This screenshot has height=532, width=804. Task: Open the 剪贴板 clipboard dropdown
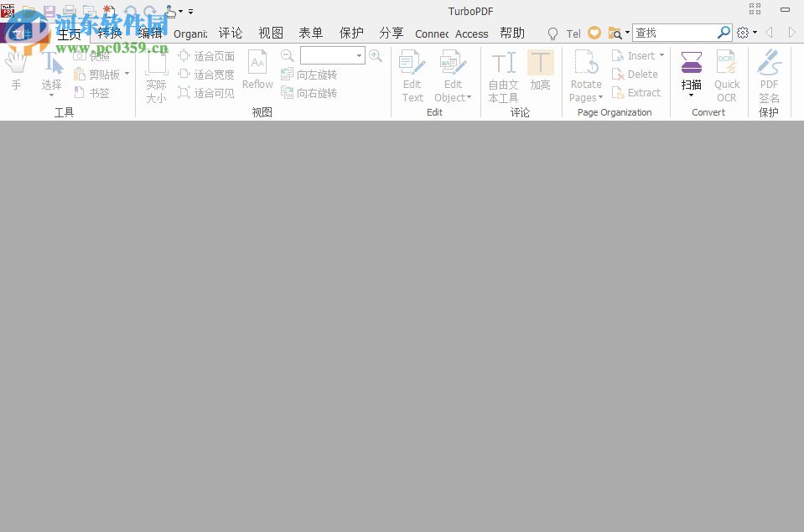point(126,74)
